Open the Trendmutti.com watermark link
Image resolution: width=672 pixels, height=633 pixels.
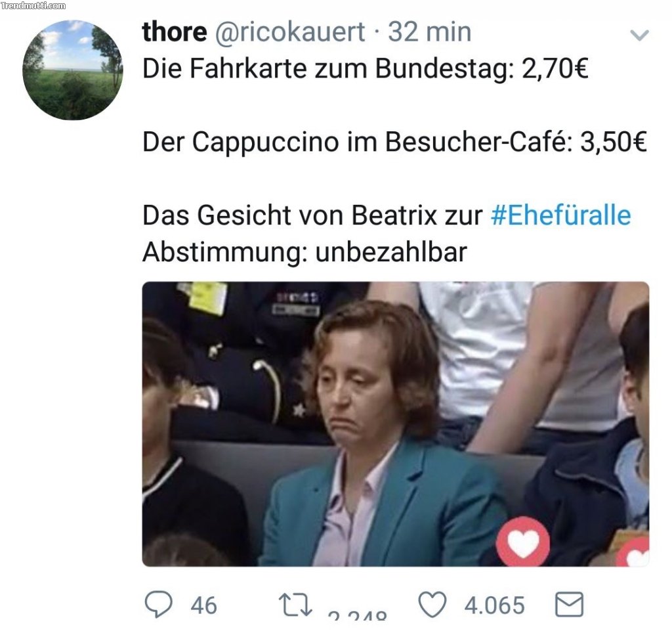click(33, 5)
